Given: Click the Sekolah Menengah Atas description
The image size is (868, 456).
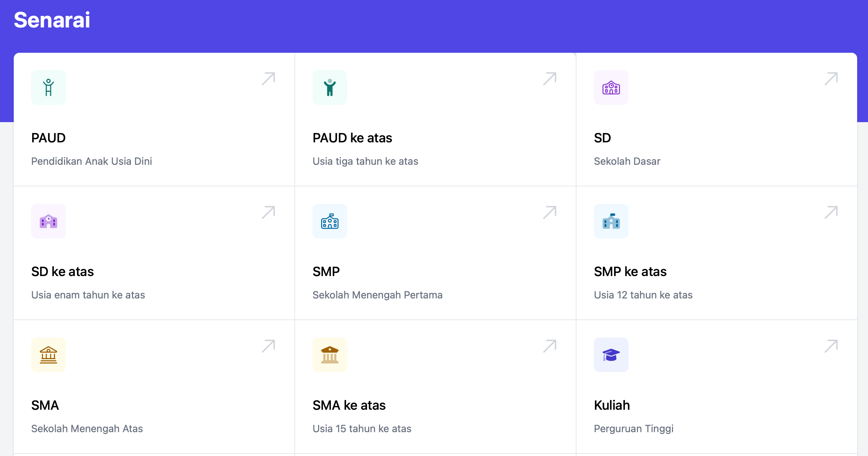Looking at the screenshot, I should 87,429.
